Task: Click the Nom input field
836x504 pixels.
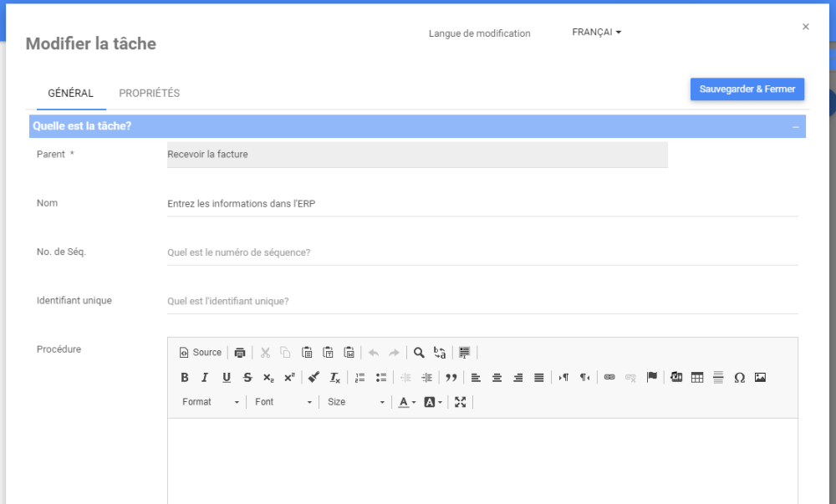Action: pyautogui.click(x=482, y=203)
